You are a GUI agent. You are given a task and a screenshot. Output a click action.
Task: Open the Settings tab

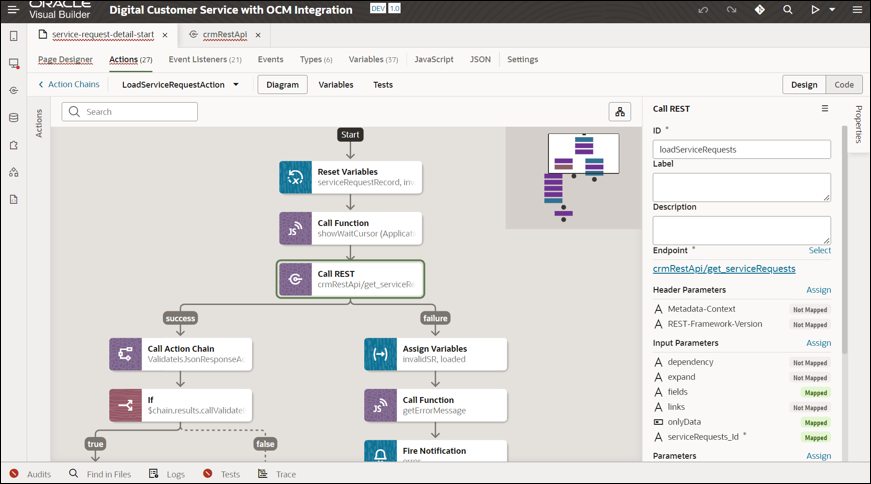(523, 59)
